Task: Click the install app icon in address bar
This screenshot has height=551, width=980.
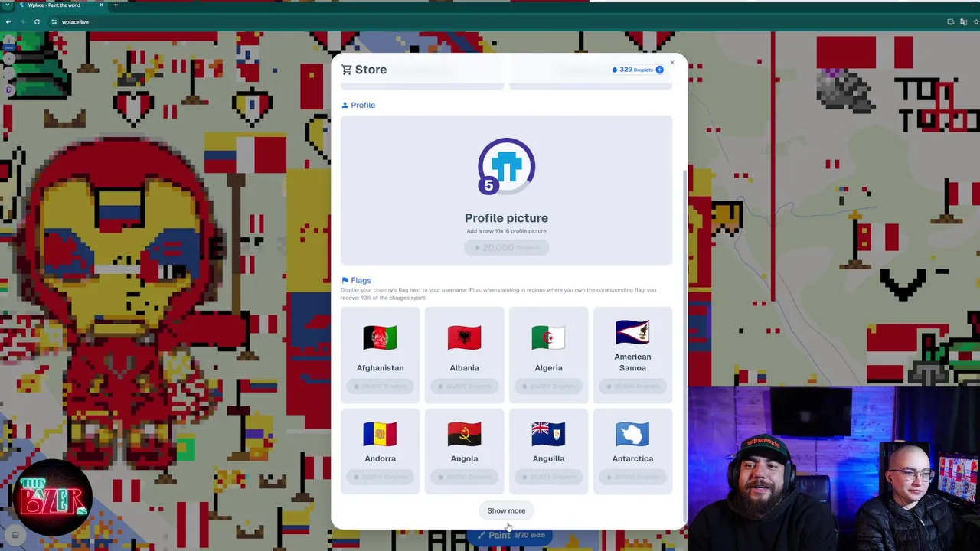Action: [x=950, y=22]
